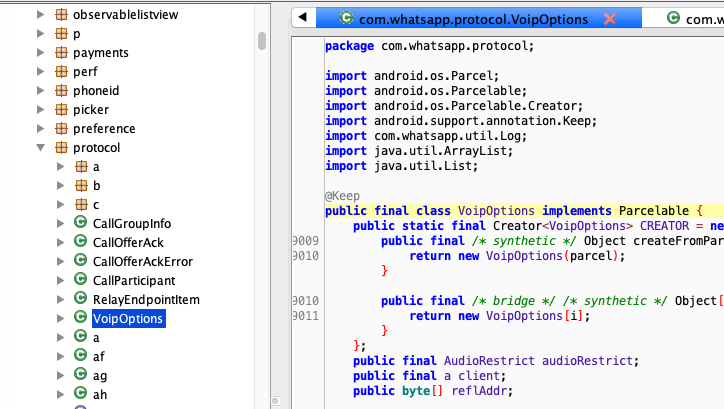Screen dimensions: 724x409
Task: Click the package com.whatsapp.protocol line
Action: (429, 46)
